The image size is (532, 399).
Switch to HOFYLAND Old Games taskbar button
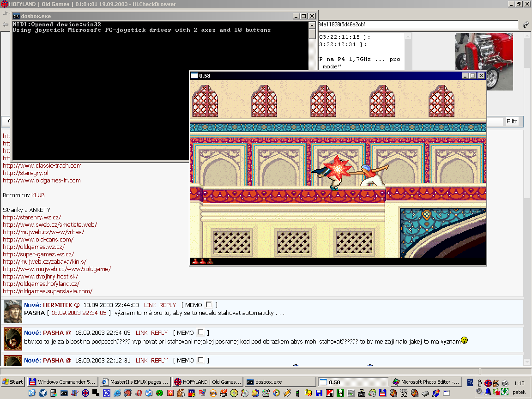[208, 382]
